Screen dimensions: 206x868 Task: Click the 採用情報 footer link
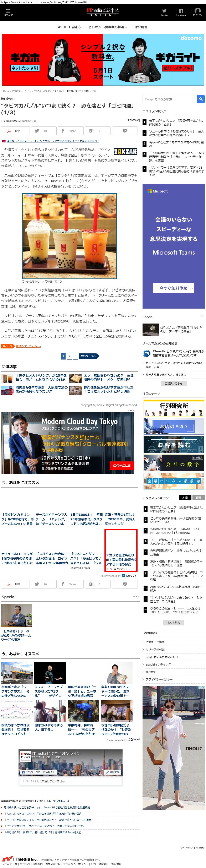pos(116,864)
